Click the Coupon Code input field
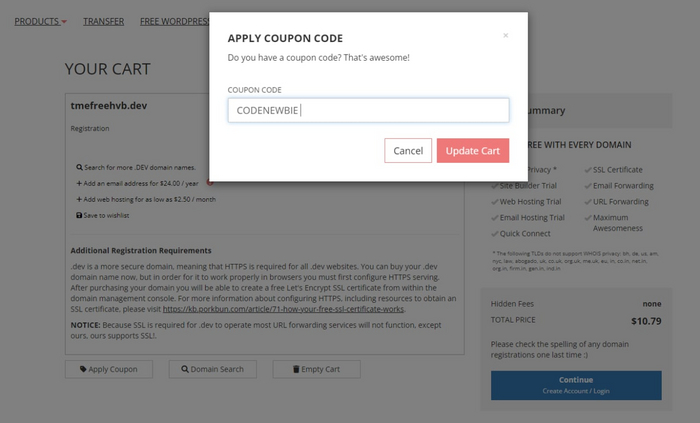The width and height of the screenshot is (700, 423). (368, 110)
